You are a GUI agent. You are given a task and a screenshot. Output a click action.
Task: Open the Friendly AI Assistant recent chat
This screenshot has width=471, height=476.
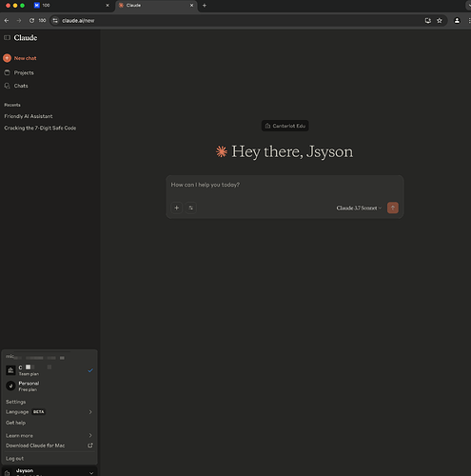(x=29, y=116)
